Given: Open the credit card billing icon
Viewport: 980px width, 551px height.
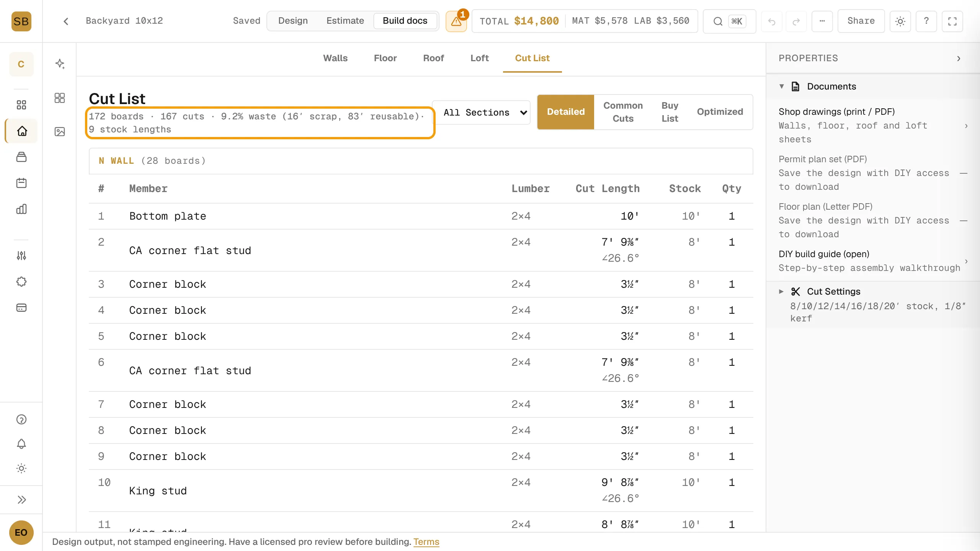Looking at the screenshot, I should click(x=21, y=308).
